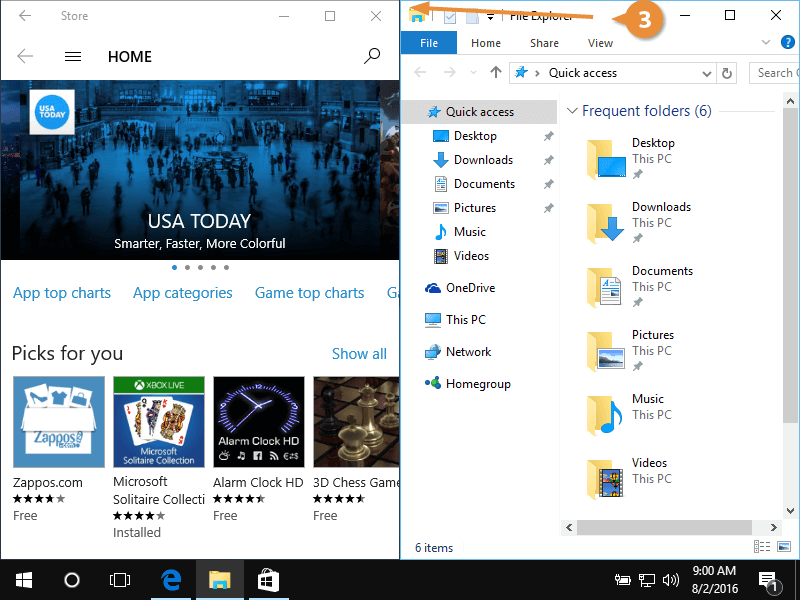Image resolution: width=800 pixels, height=600 pixels.
Task: Select Music in the navigation pane
Action: [469, 232]
